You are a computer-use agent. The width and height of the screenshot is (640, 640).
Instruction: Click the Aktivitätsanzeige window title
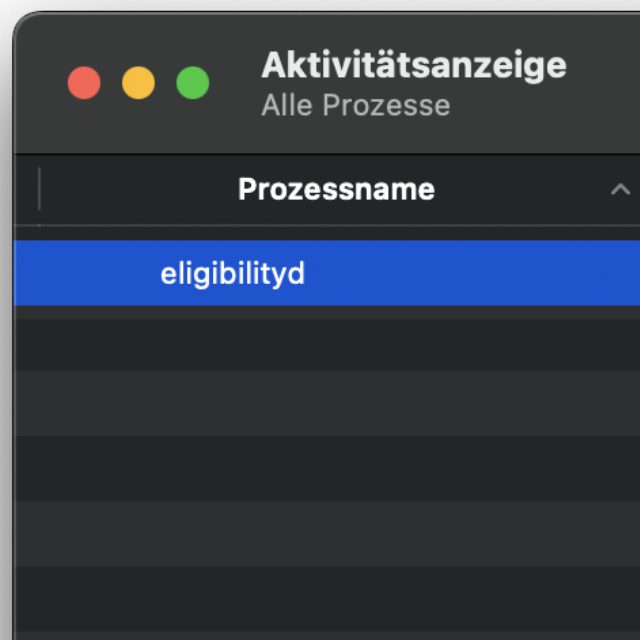click(x=413, y=66)
